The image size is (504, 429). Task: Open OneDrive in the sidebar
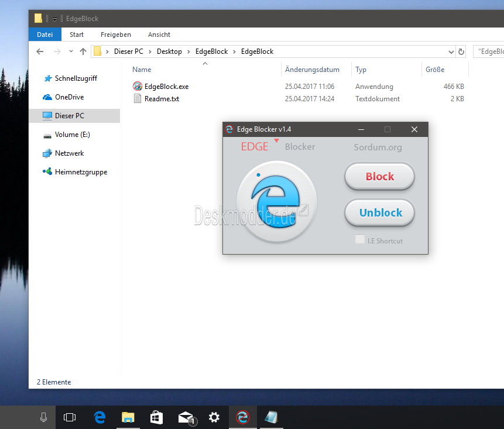pyautogui.click(x=69, y=97)
